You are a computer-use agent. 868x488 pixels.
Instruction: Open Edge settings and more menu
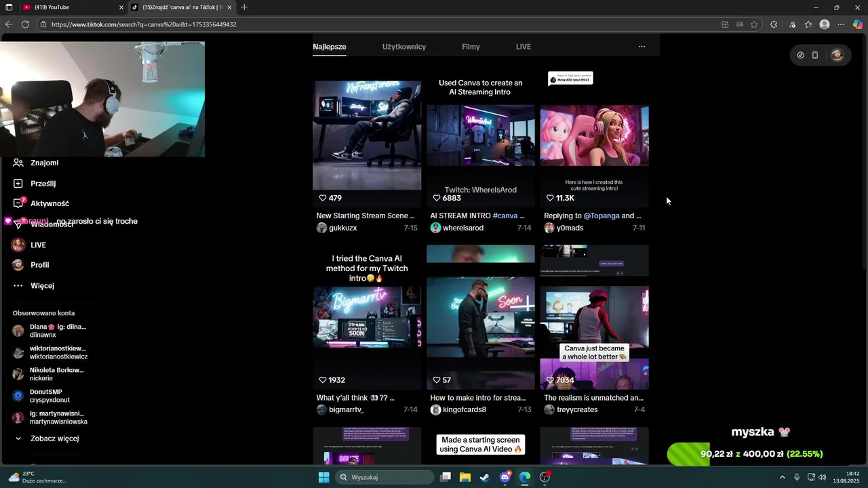click(841, 24)
